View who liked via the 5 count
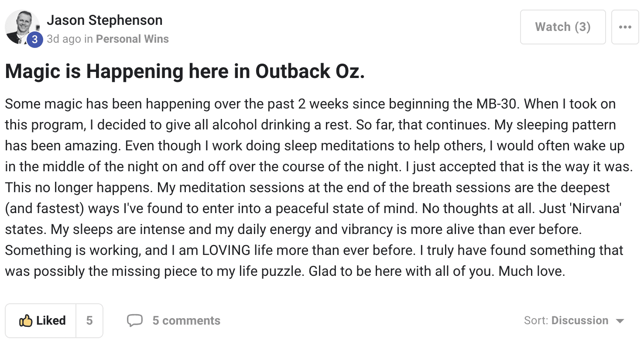The height and width of the screenshot is (346, 644). (x=89, y=321)
